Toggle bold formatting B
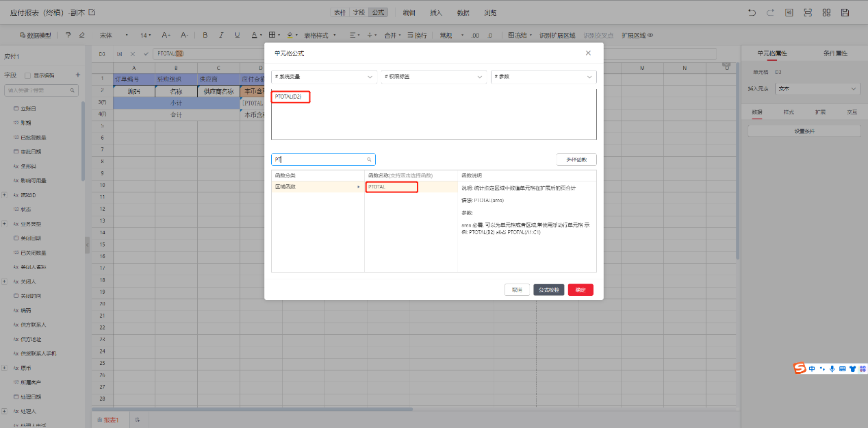The width and height of the screenshot is (868, 428). (x=205, y=35)
